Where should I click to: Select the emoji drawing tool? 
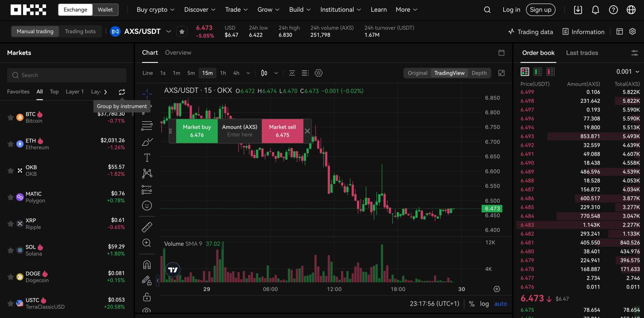[147, 205]
